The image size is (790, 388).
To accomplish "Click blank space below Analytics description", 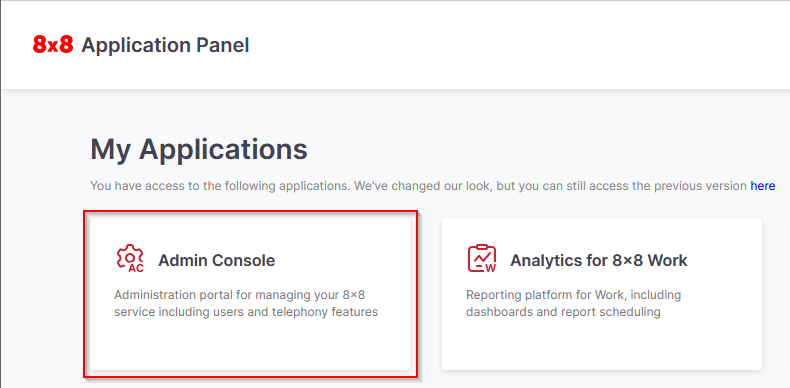I will tap(602, 345).
